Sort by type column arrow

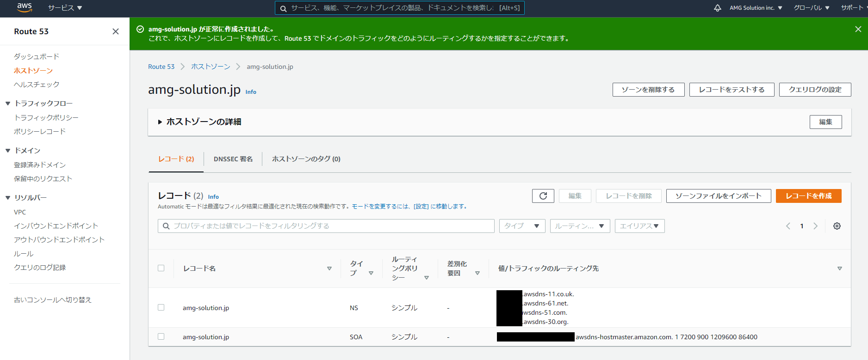point(371,273)
